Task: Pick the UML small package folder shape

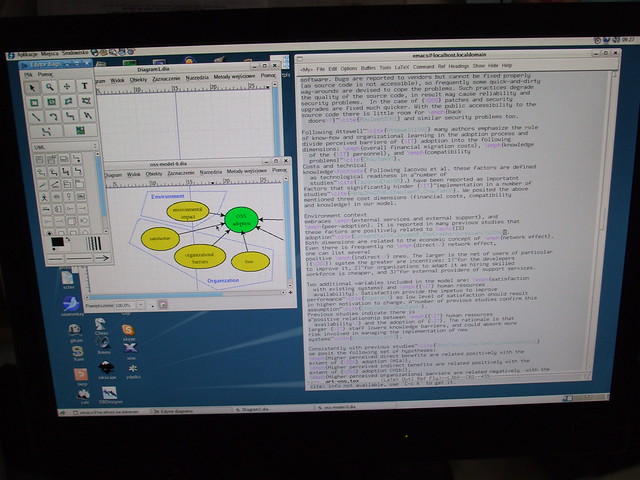Action: (67, 184)
